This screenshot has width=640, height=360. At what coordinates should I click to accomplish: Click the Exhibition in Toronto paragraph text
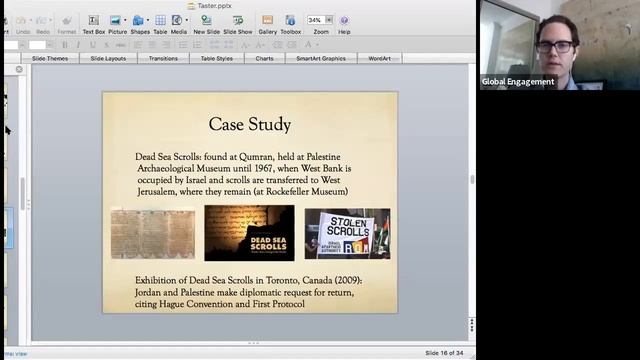pyautogui.click(x=248, y=292)
